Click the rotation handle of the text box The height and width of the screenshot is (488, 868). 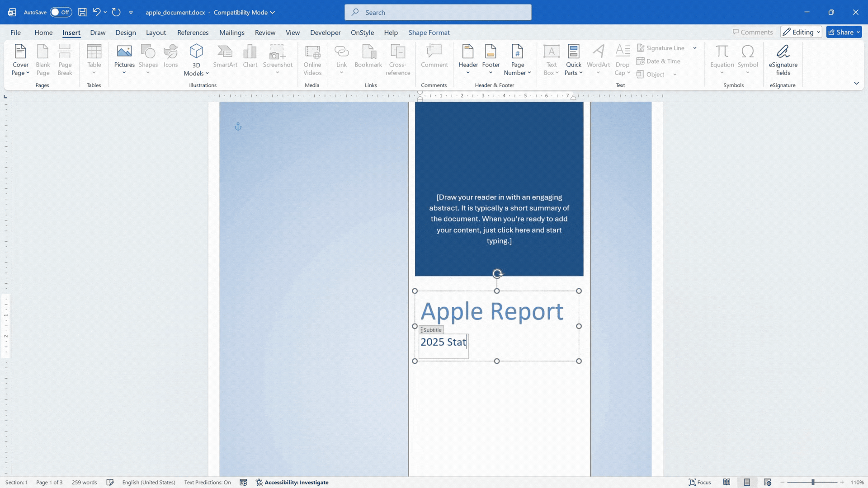coord(497,273)
